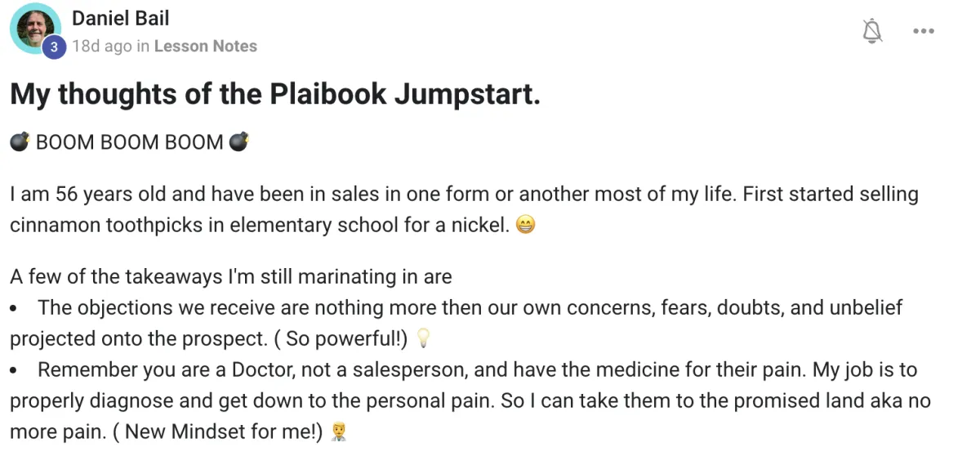
Task: Click the bomb emoji before BOOM
Action: tap(20, 142)
